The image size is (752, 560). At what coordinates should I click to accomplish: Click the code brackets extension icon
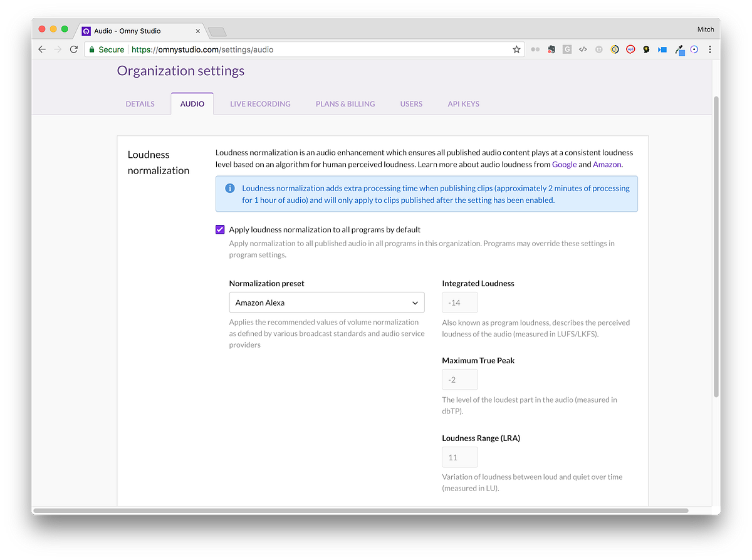tap(583, 49)
